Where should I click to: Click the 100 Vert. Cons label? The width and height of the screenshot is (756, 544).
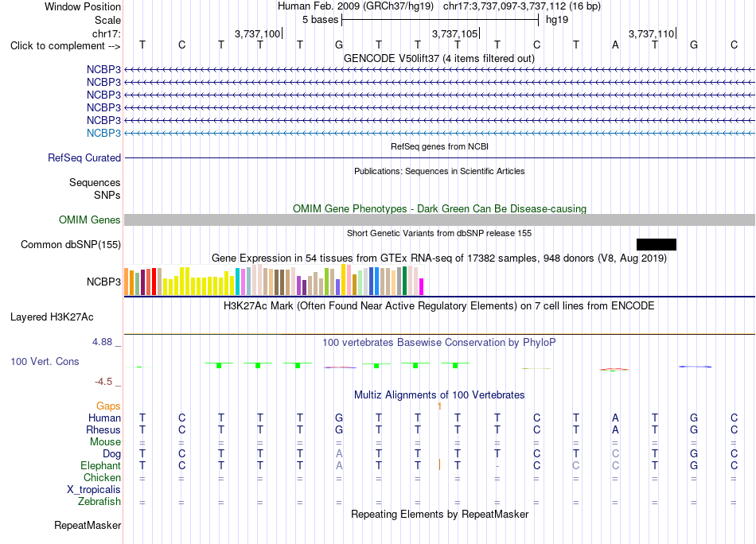pyautogui.click(x=45, y=361)
